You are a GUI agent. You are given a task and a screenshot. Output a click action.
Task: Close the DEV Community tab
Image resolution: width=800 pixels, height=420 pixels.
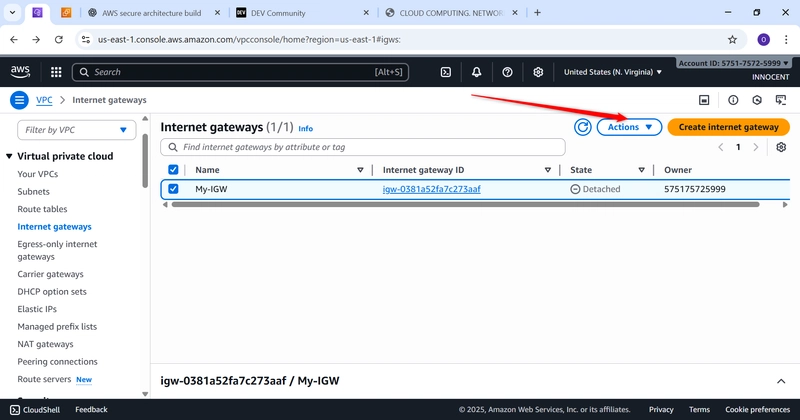[366, 13]
